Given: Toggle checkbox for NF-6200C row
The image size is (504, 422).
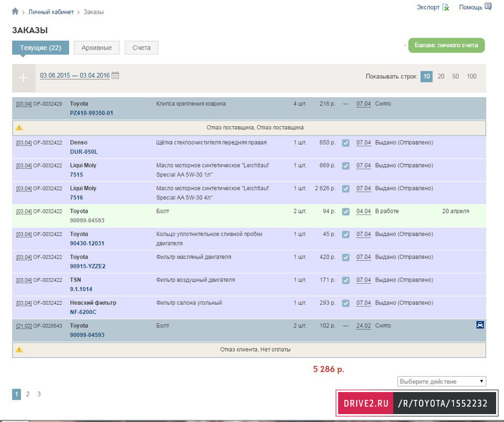Looking at the screenshot, I should point(345,303).
